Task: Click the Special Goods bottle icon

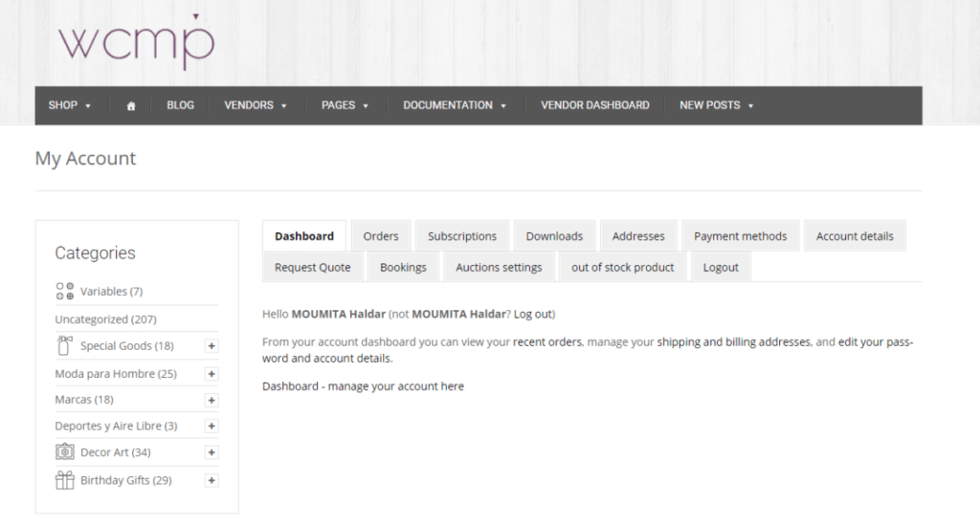Action: [x=64, y=345]
